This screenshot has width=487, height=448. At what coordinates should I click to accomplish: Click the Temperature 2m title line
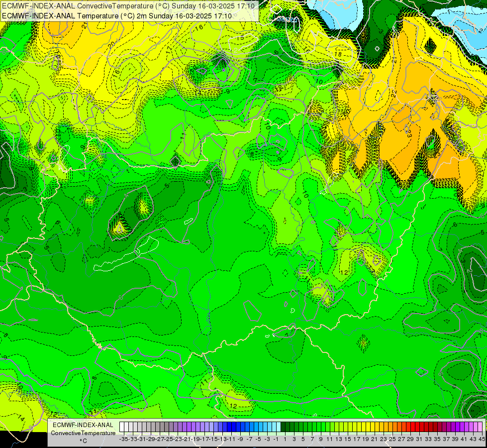point(117,16)
